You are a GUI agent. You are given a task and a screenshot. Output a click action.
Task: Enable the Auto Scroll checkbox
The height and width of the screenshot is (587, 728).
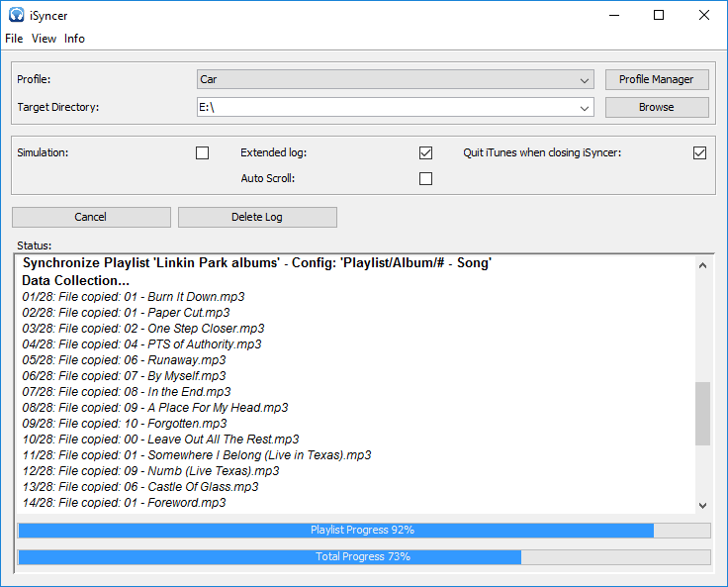pos(426,179)
